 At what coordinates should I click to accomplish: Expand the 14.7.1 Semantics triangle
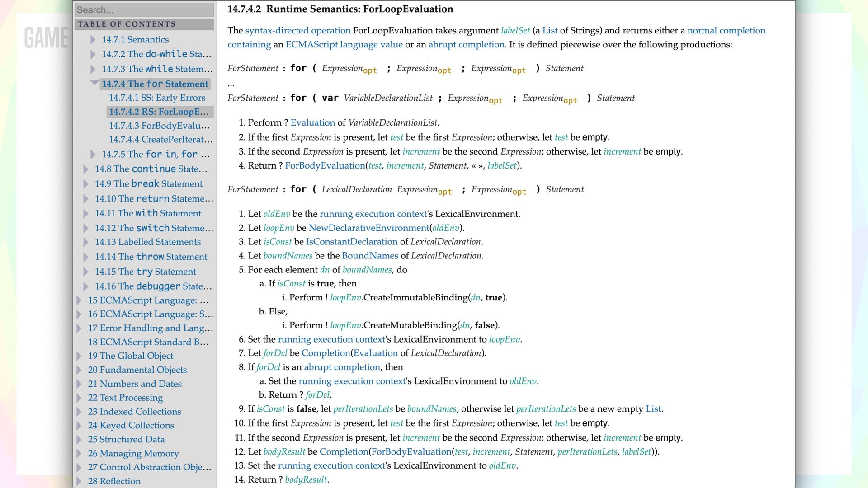pyautogui.click(x=93, y=40)
